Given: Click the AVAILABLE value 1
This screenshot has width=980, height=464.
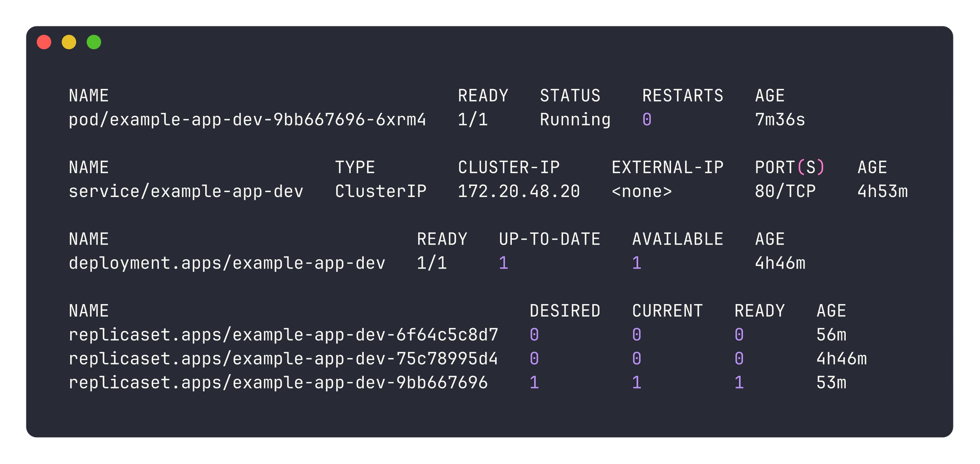Looking at the screenshot, I should click(637, 263).
